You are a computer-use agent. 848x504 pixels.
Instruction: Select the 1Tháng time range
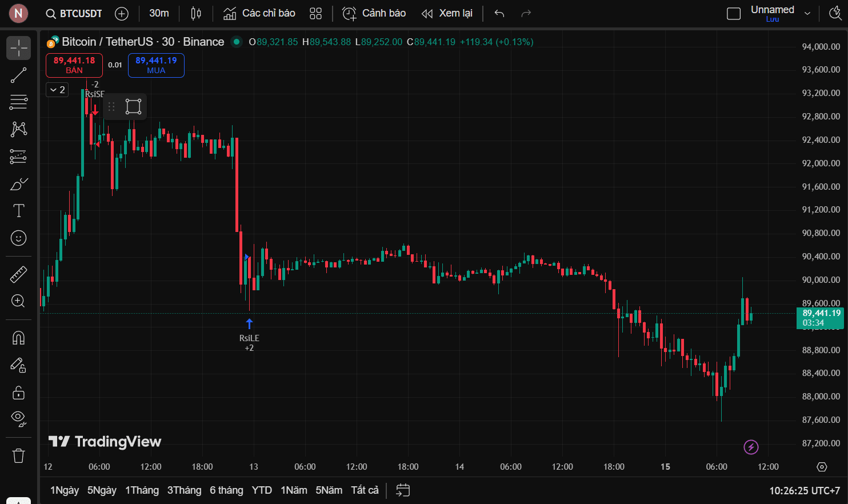pyautogui.click(x=142, y=490)
